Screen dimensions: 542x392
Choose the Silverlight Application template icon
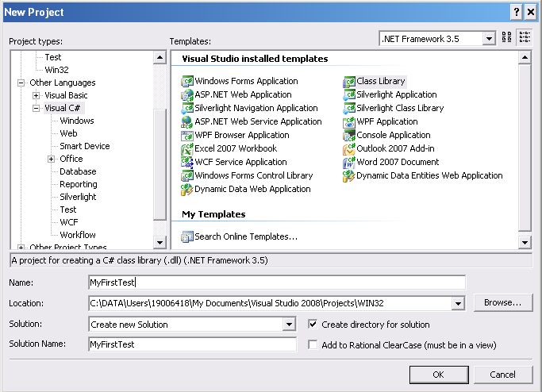pyautogui.click(x=349, y=95)
